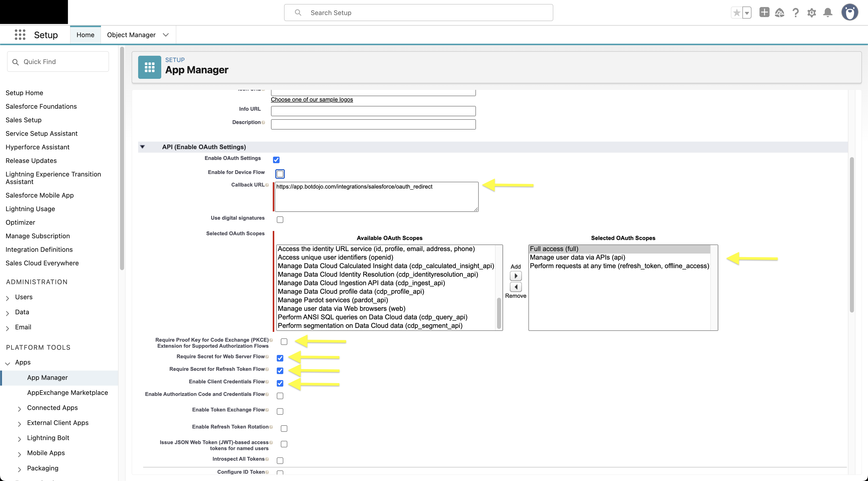868x481 pixels.
Task: Open the App Launcher grid icon
Action: coord(20,35)
